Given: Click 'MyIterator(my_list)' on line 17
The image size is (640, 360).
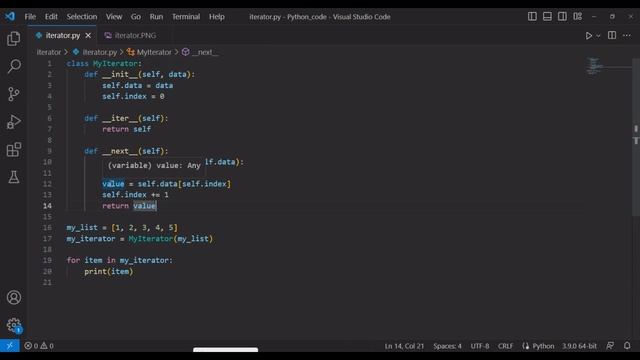Looking at the screenshot, I should [x=171, y=238].
